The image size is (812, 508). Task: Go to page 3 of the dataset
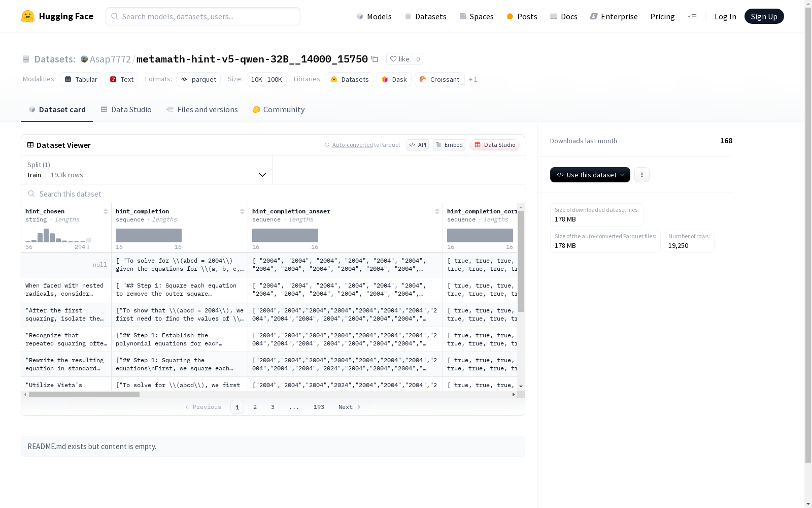pyautogui.click(x=273, y=407)
